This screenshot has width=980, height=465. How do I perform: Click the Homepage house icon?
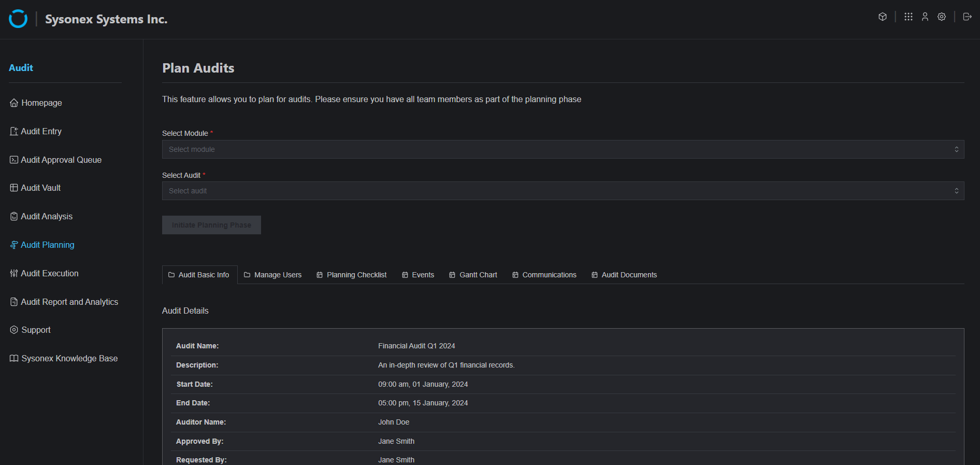click(14, 103)
